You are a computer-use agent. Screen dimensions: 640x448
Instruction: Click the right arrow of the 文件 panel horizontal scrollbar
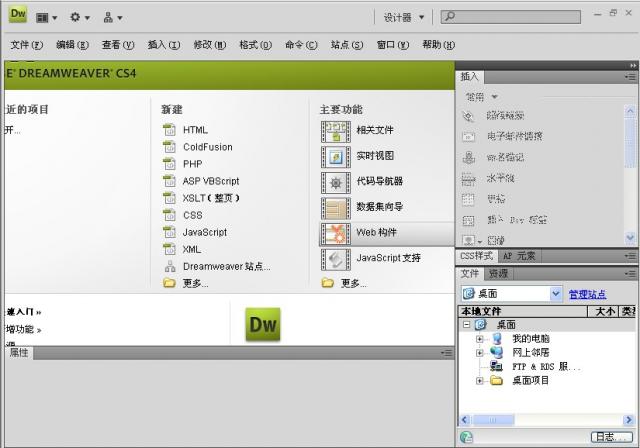click(629, 420)
